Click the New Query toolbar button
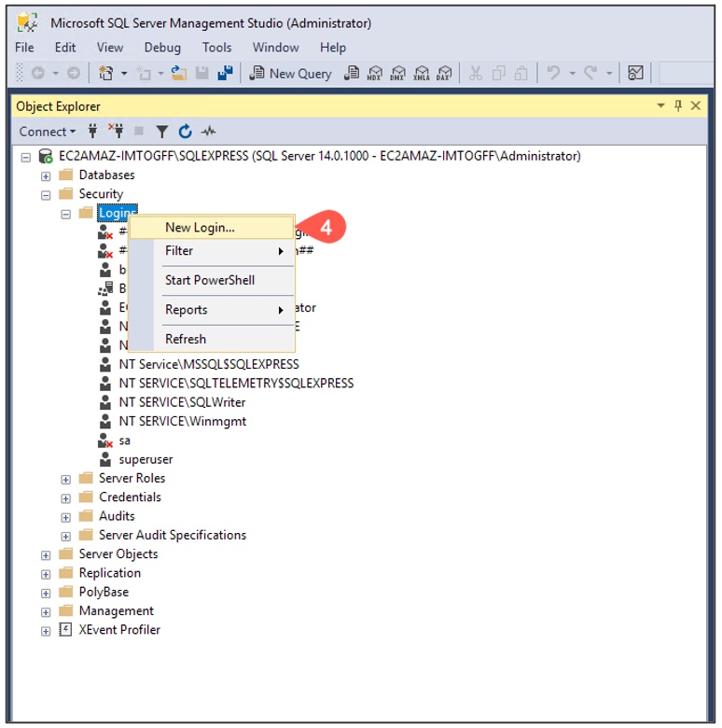722x728 pixels. (x=290, y=73)
